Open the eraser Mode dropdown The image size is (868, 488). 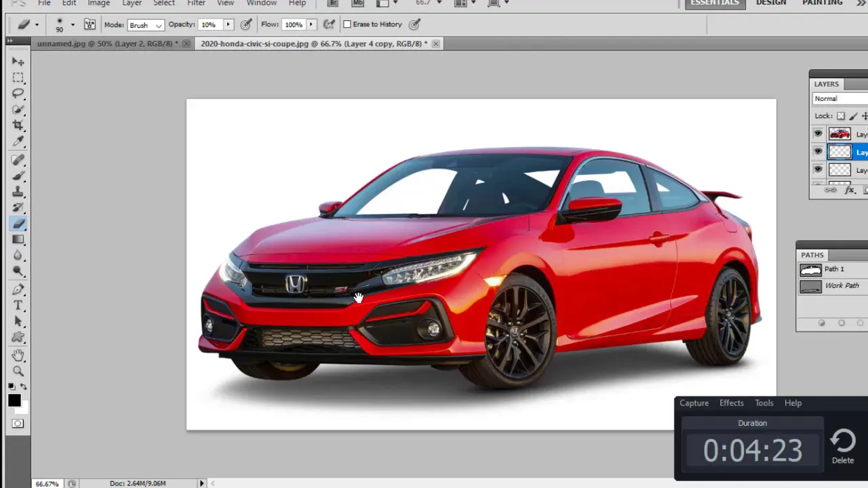tap(145, 25)
